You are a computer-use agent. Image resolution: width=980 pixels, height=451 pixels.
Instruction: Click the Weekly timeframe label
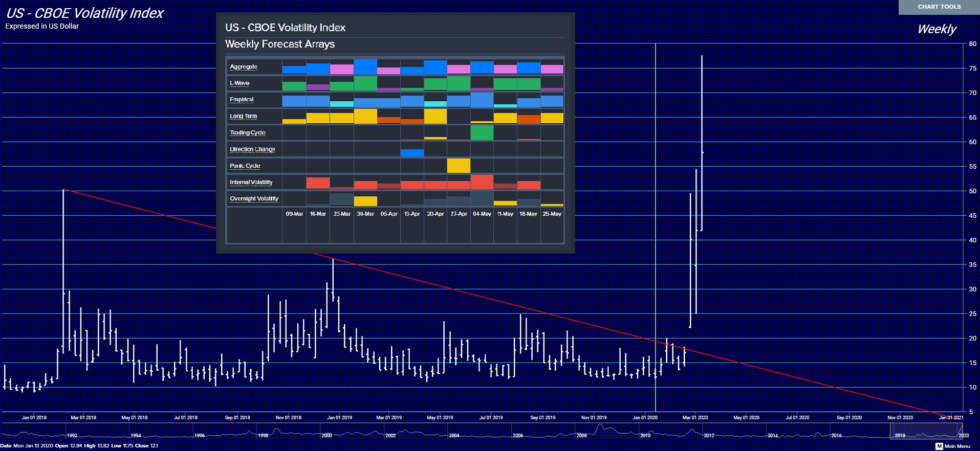tap(937, 29)
